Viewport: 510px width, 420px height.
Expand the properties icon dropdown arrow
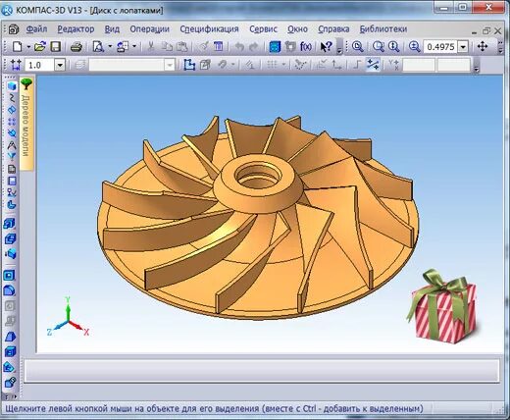point(134,47)
